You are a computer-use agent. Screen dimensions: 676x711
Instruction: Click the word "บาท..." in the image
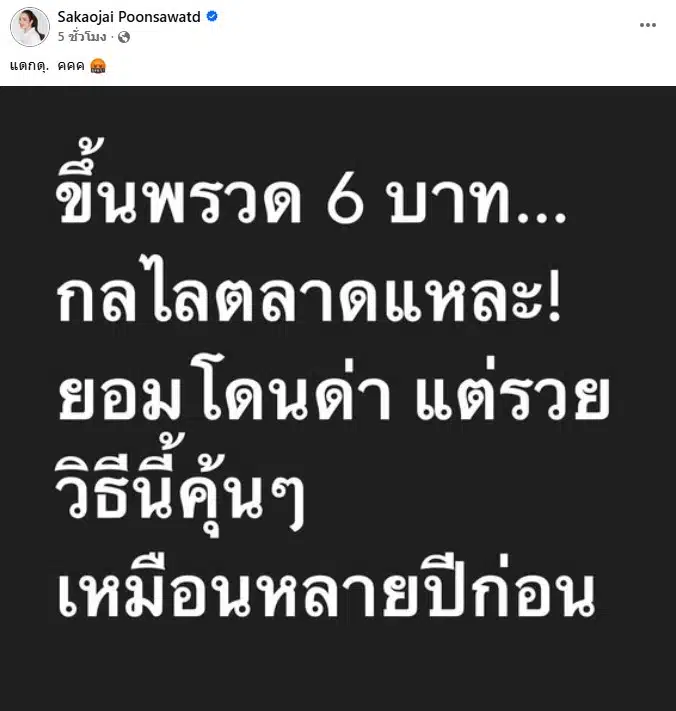coord(478,203)
